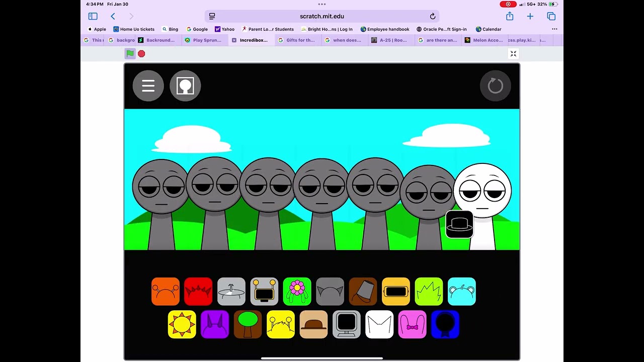Select the white cat ears icon

pos(379,324)
